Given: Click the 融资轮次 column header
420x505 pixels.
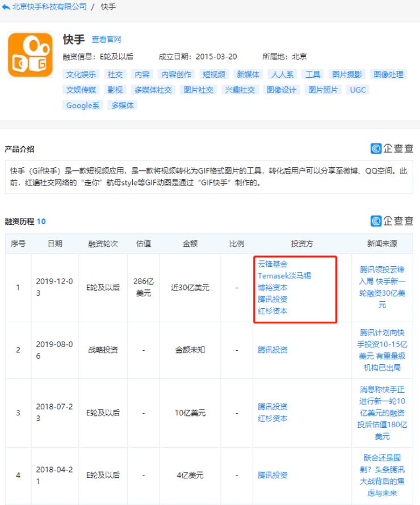Looking at the screenshot, I should tap(103, 243).
